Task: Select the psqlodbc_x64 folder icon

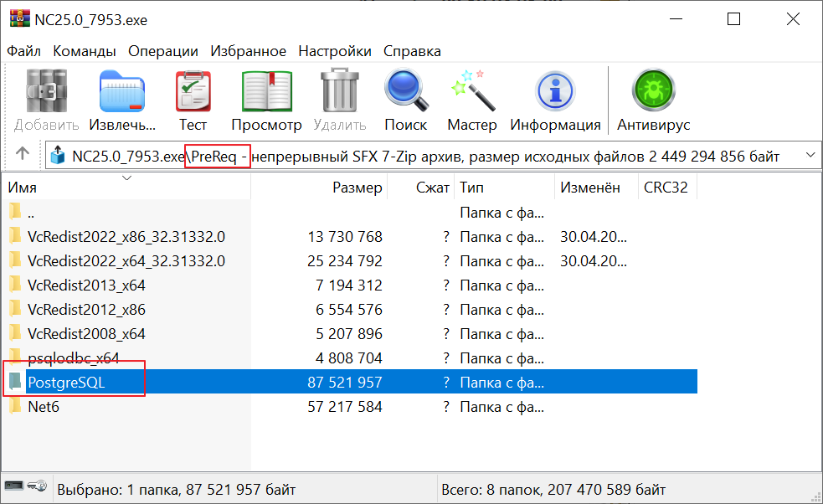Action: 15,357
